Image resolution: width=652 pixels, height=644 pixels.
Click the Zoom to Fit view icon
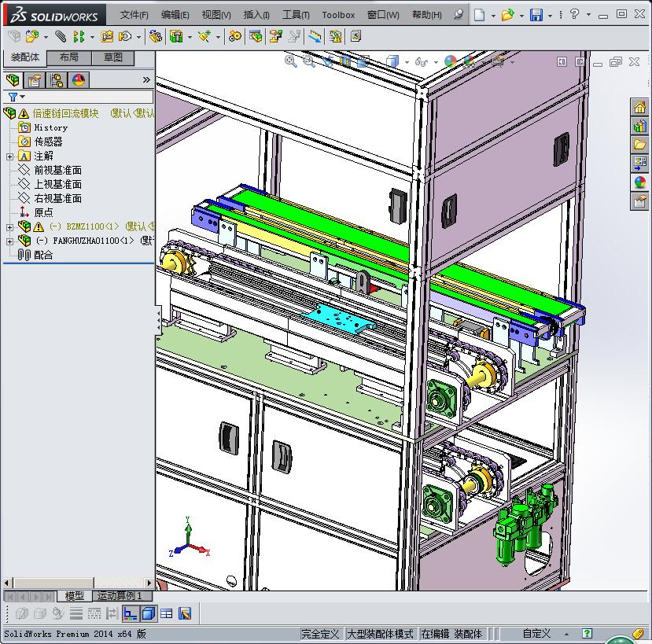pos(290,61)
